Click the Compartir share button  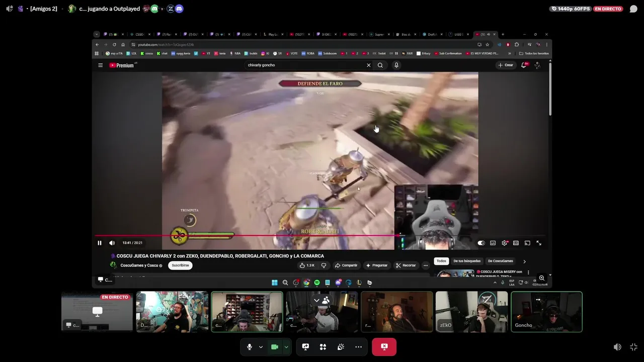point(346,265)
